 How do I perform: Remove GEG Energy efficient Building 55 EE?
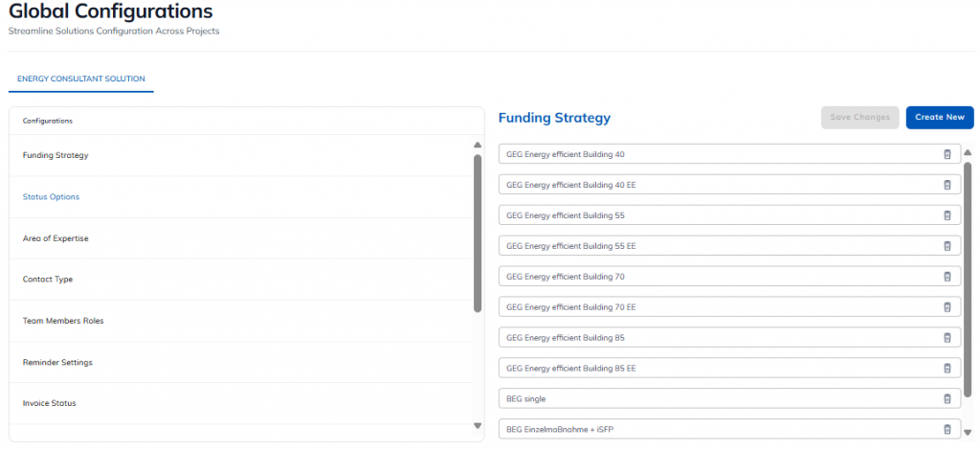[947, 246]
